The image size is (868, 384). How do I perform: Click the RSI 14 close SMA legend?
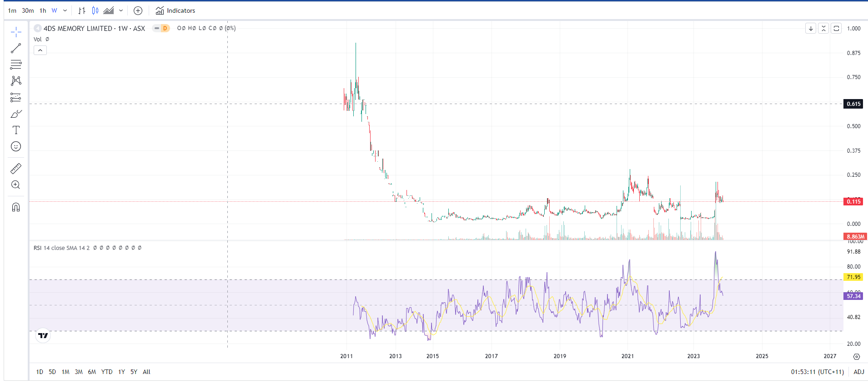[x=61, y=248]
